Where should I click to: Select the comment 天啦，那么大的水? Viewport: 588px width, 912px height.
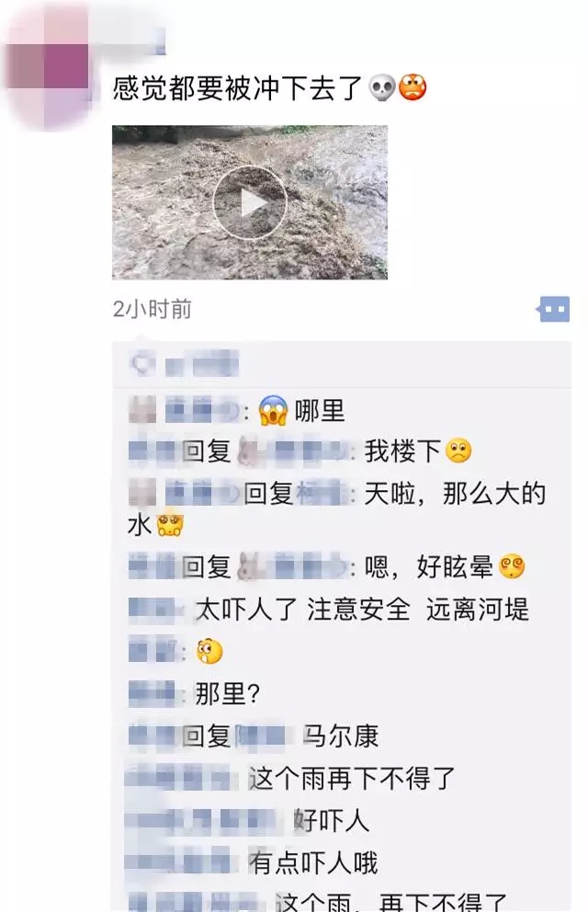pyautogui.click(x=337, y=508)
